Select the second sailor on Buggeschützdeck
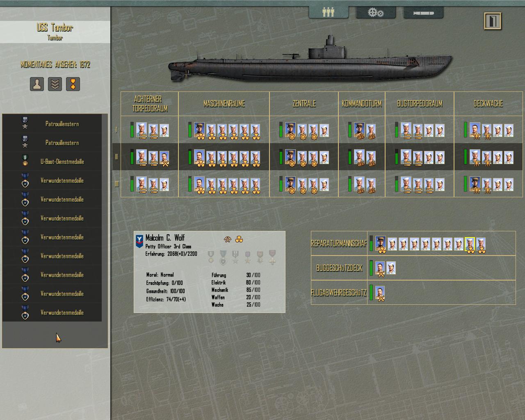 391,268
